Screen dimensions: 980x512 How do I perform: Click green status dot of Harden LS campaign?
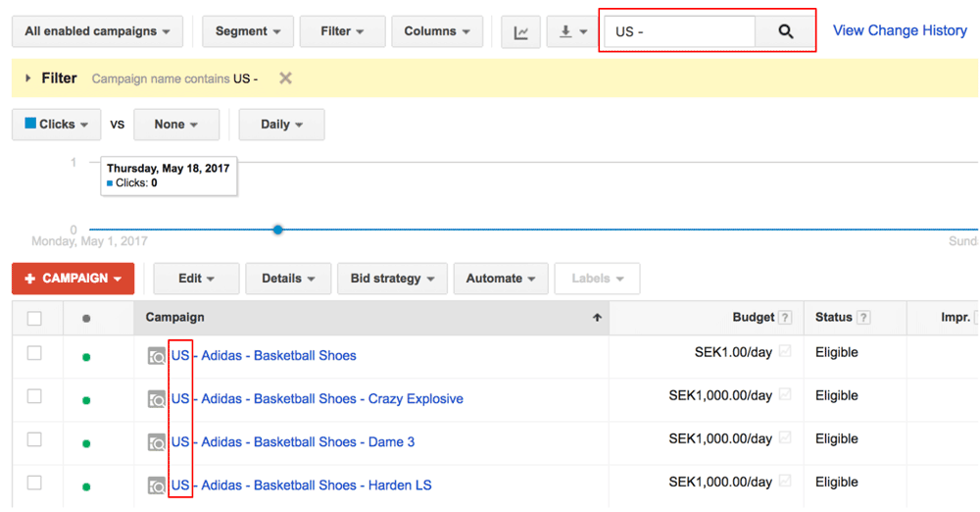[86, 486]
